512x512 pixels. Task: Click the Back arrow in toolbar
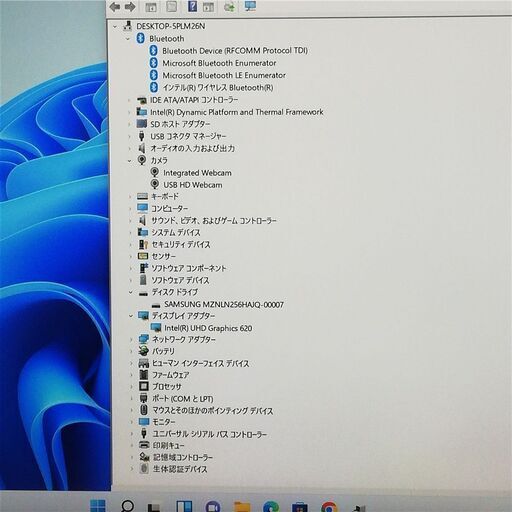tap(115, 7)
